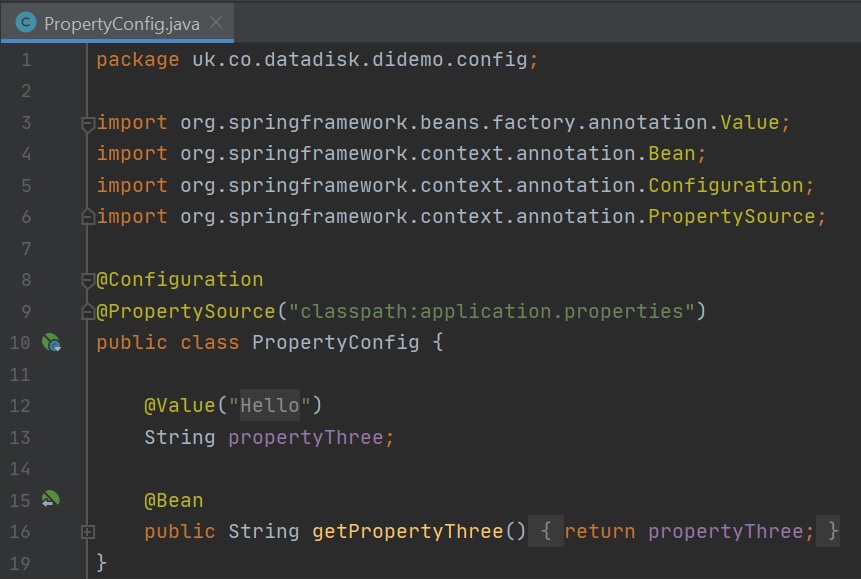Click the highlighted "Hello" string in @Value
Screen dimensions: 861x579
[x=269, y=406]
